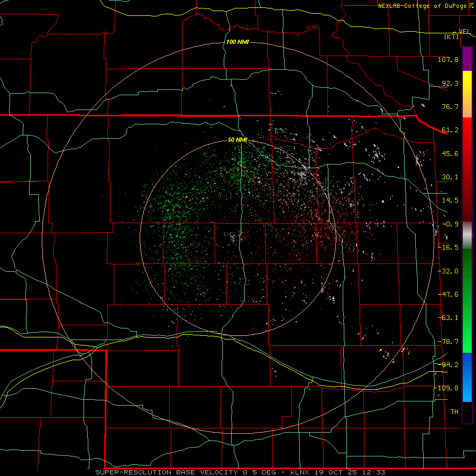Select the purple segment of velocity scale
This screenshot has height=476, width=476.
click(x=467, y=59)
